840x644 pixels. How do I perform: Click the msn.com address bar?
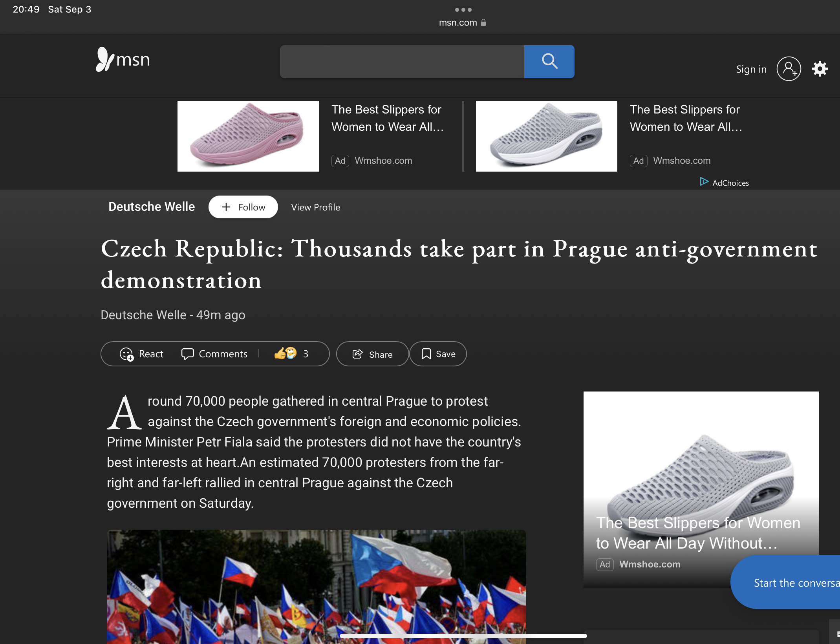pyautogui.click(x=463, y=23)
